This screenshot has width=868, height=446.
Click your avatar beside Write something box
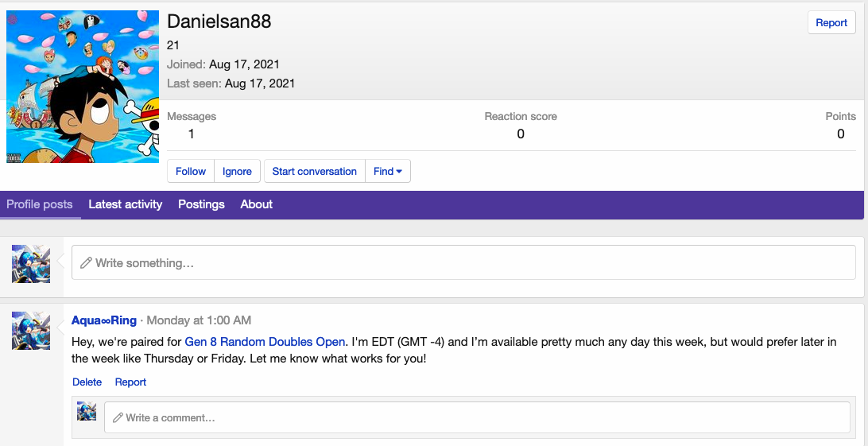[x=31, y=264]
